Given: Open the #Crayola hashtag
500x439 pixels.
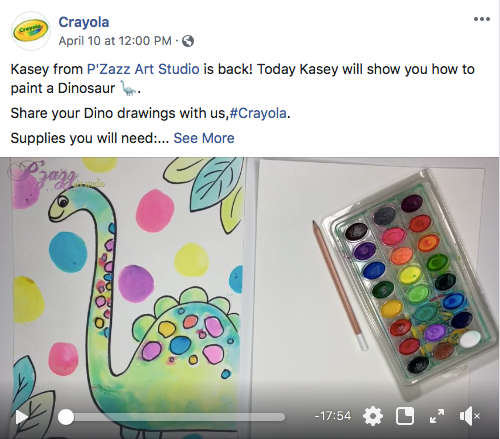Looking at the screenshot, I should click(258, 113).
